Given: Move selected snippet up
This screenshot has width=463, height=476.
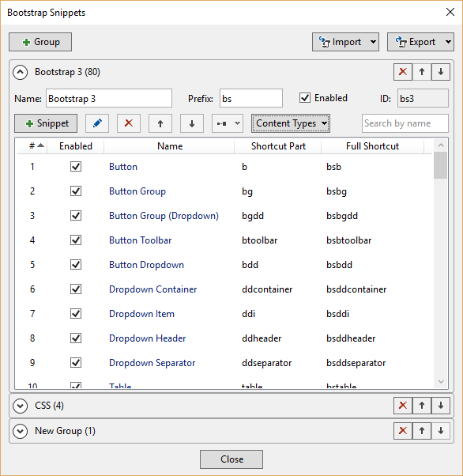Looking at the screenshot, I should tap(160, 123).
